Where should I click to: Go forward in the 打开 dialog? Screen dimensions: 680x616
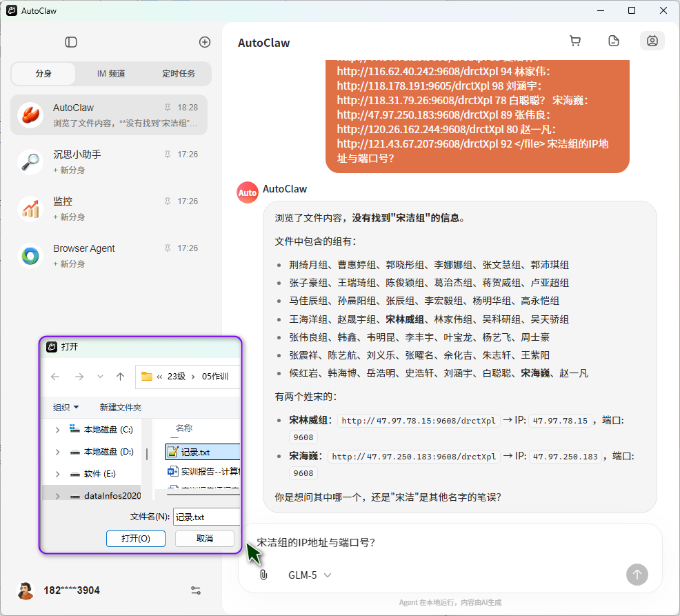point(79,377)
